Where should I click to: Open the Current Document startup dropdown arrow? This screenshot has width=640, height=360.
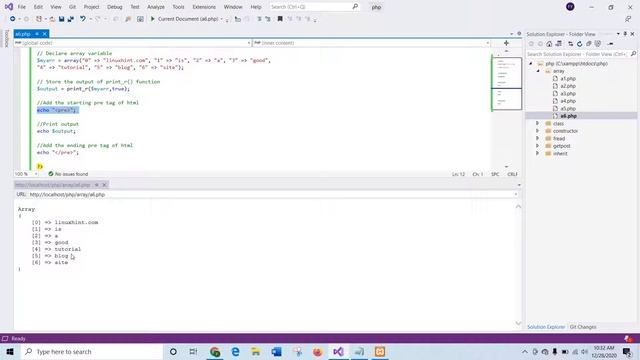click(x=222, y=19)
